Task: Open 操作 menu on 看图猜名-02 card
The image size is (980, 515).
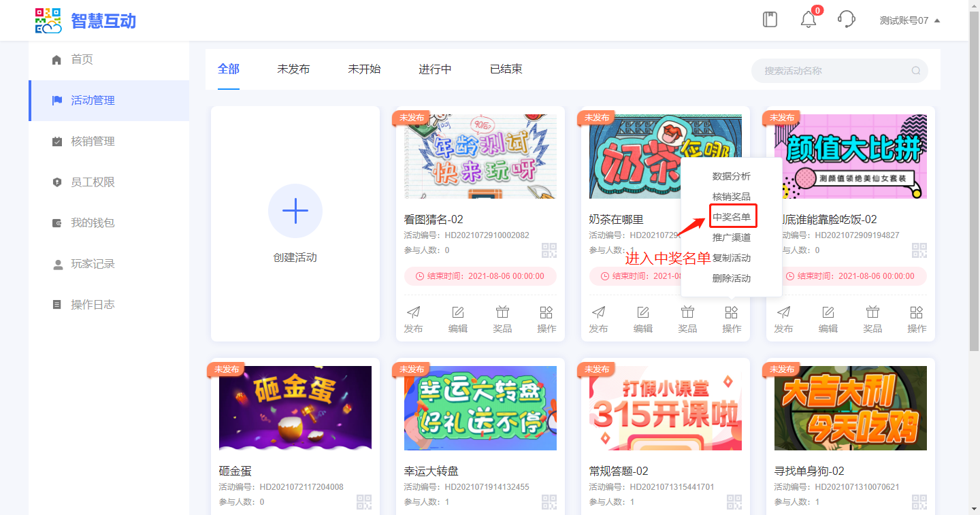Action: click(x=546, y=319)
